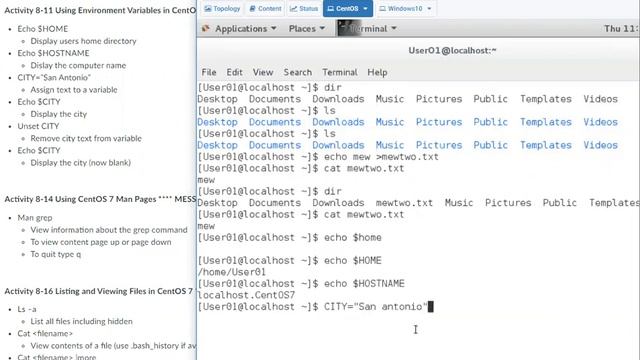The width and height of the screenshot is (640, 360).
Task: Click the 'Echo $HOME' bullet in instructions
Action: click(42, 29)
